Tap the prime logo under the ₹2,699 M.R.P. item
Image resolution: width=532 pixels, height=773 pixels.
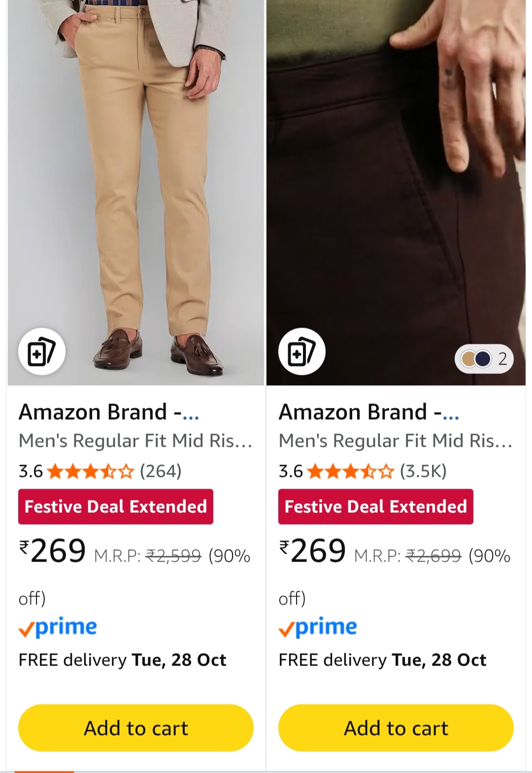tap(318, 628)
